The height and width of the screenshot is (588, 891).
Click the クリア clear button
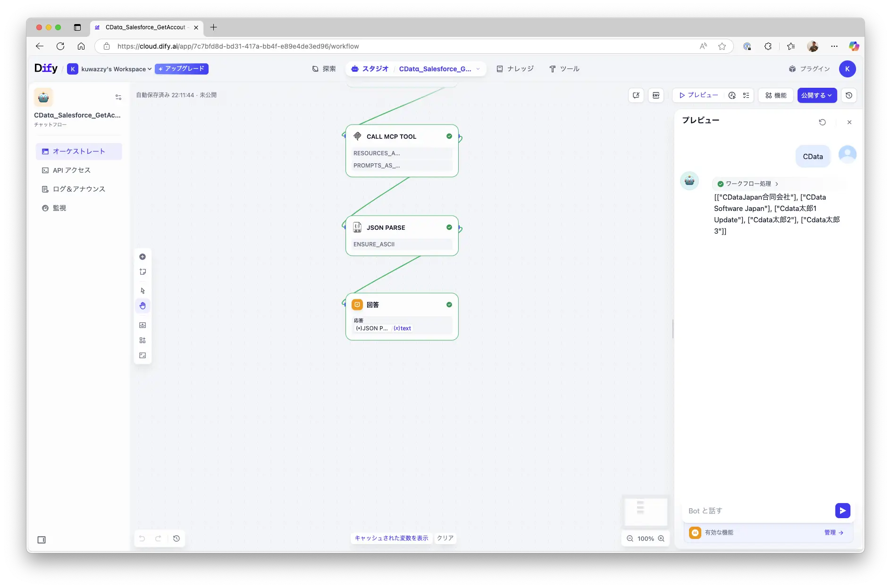click(445, 538)
